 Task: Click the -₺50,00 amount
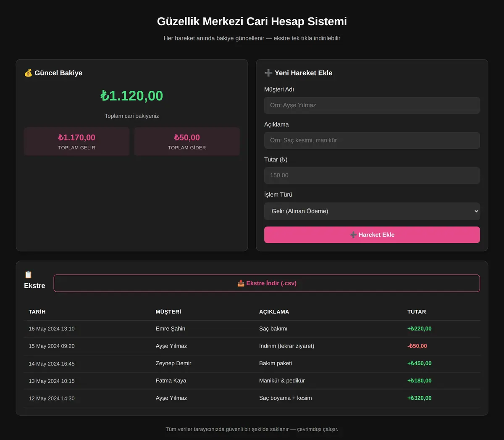tap(417, 346)
